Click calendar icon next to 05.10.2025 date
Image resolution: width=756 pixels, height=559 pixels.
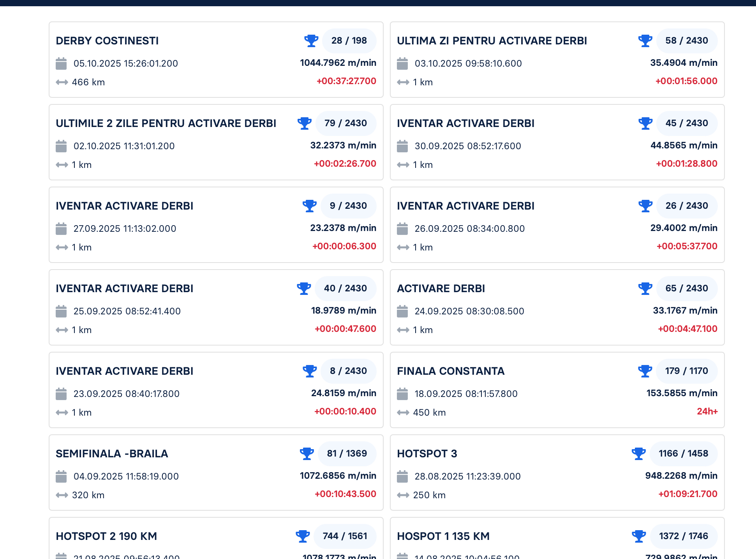point(61,63)
